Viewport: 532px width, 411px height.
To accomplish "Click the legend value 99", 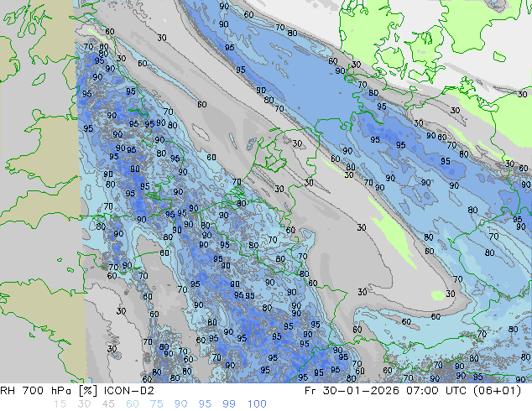I will click(x=229, y=404).
